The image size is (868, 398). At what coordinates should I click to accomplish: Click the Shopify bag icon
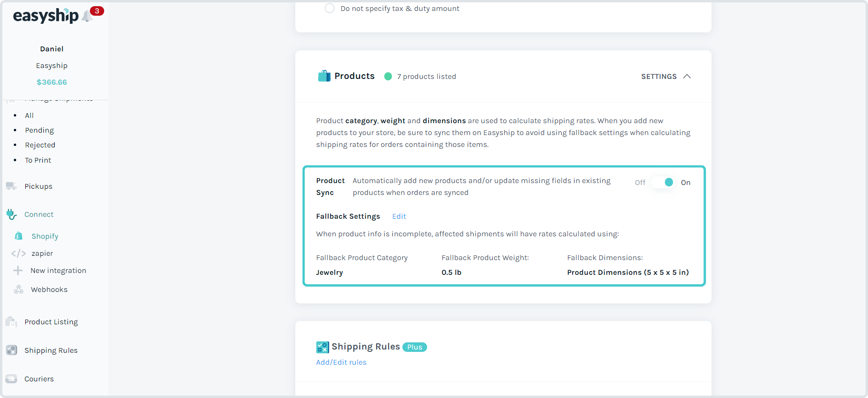coord(19,236)
